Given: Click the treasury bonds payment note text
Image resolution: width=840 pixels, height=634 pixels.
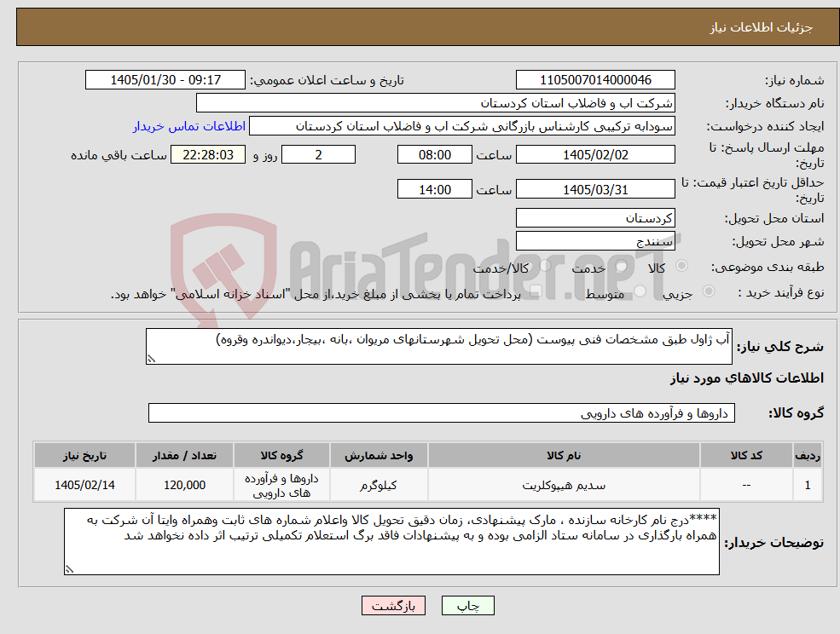Looking at the screenshot, I should point(316,295).
